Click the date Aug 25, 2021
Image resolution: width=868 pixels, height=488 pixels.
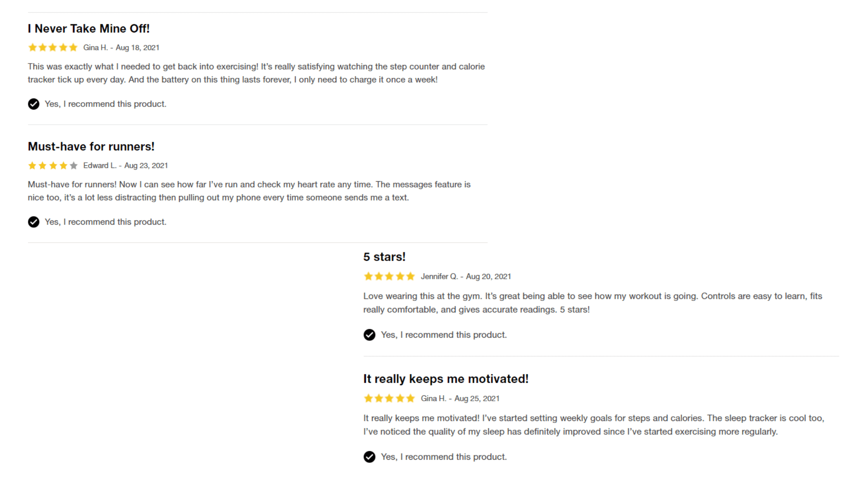pyautogui.click(x=477, y=399)
